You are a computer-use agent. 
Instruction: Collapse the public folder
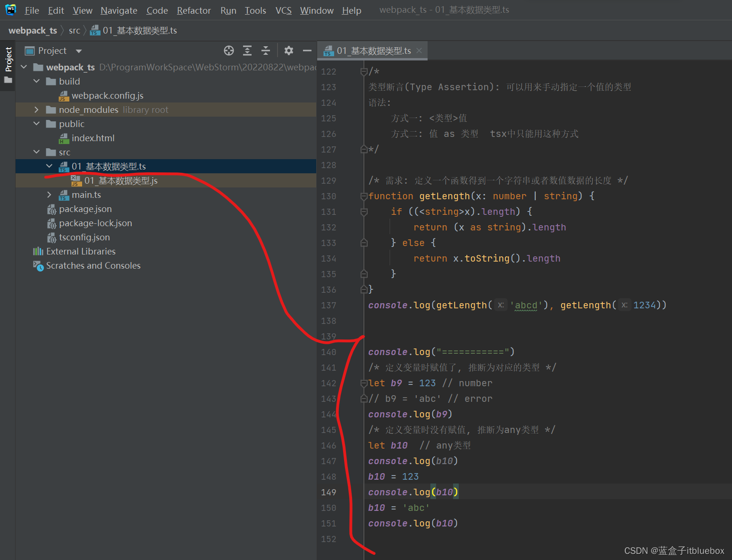click(37, 124)
